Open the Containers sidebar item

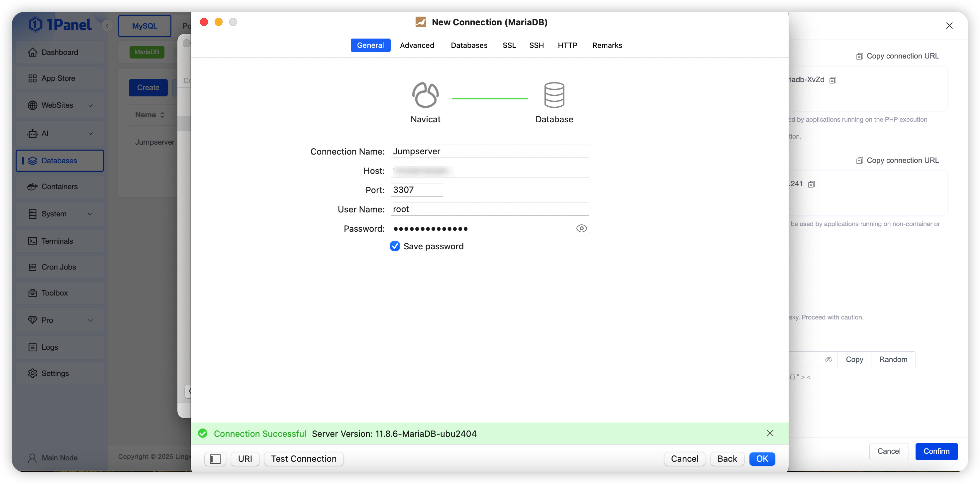coord(60,186)
